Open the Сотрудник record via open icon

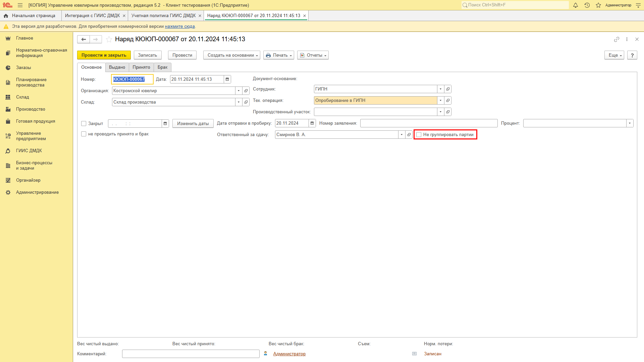click(x=448, y=89)
